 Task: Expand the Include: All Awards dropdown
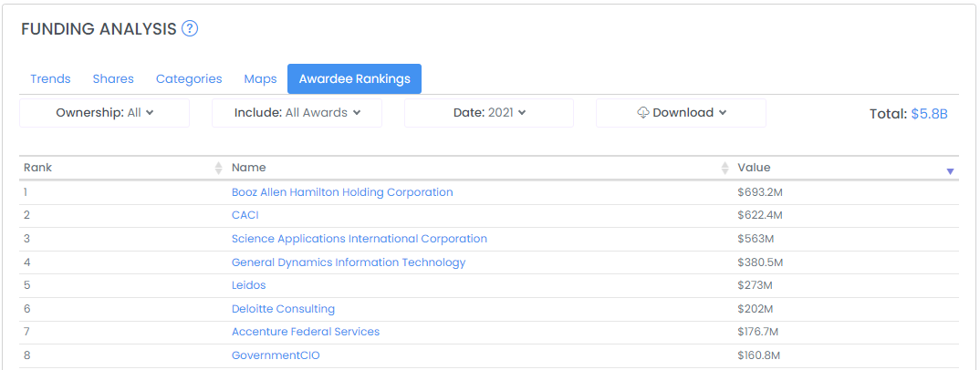tap(297, 113)
